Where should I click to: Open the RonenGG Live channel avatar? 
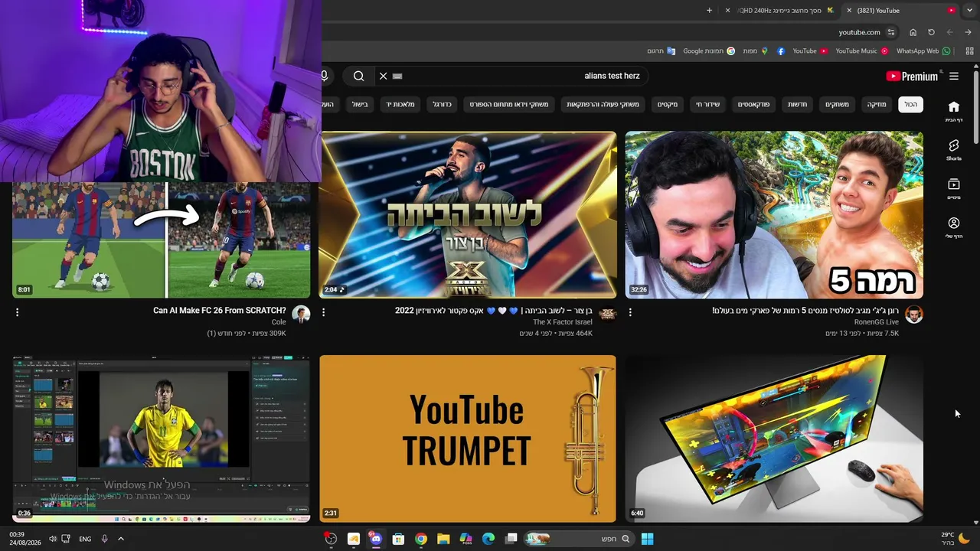pos(914,315)
